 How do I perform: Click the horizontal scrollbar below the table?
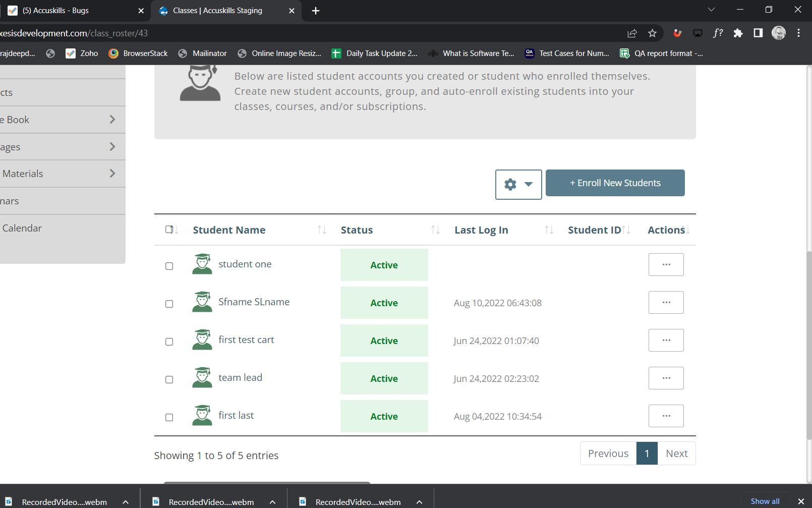point(267,483)
